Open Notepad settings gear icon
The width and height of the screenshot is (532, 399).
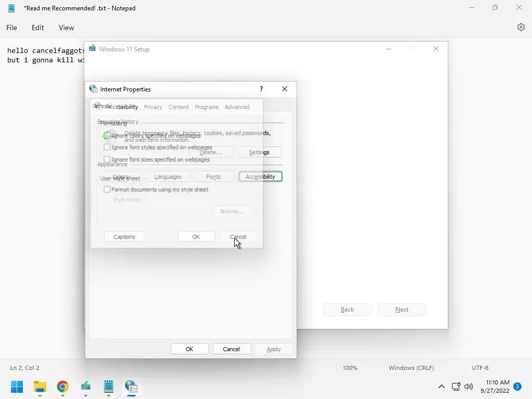pos(521,27)
